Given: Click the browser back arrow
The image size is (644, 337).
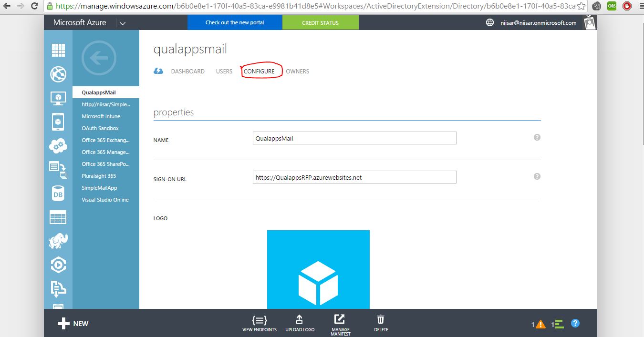Looking at the screenshot, I should (x=7, y=7).
